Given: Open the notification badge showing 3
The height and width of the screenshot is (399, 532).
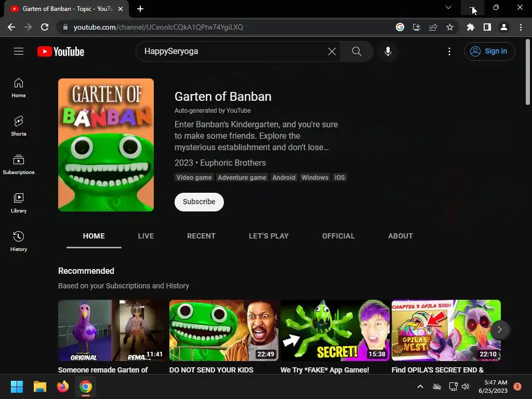Looking at the screenshot, I should [x=517, y=387].
